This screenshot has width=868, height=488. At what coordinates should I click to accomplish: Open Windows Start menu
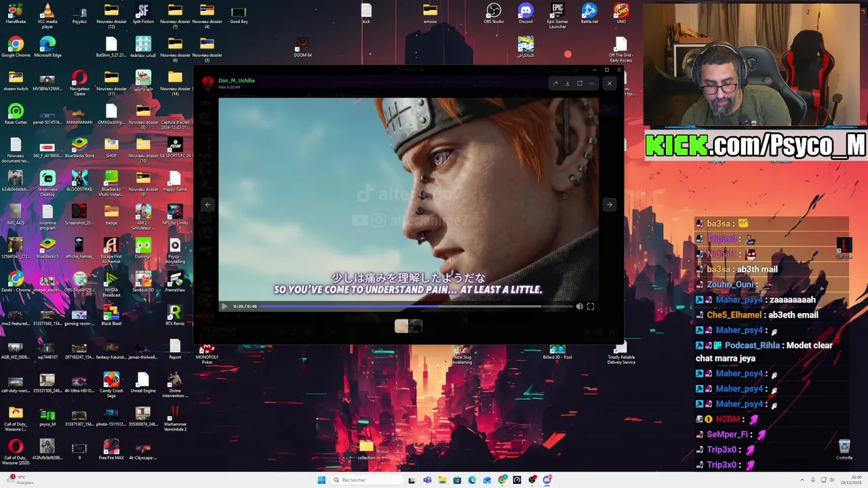[x=321, y=480]
